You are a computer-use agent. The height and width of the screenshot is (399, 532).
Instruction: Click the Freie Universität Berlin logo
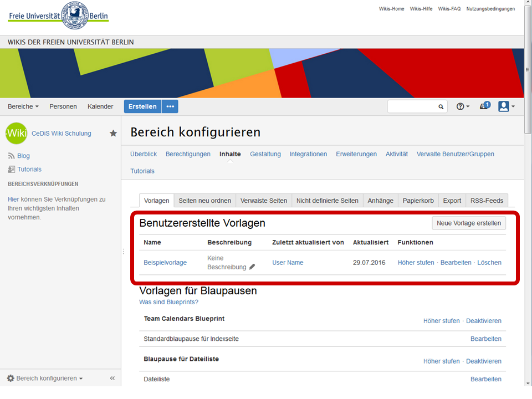[x=58, y=16]
